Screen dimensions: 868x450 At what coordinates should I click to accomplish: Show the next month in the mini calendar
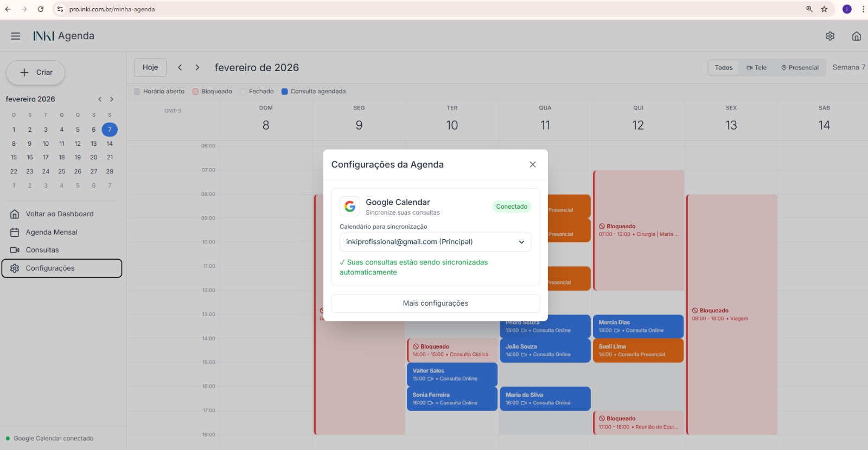pyautogui.click(x=112, y=99)
